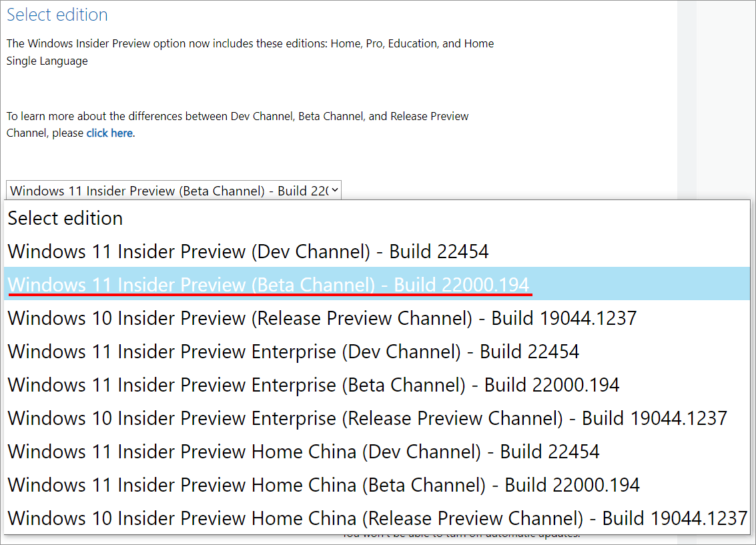Choose Windows 11 Insider Preview Enterprise (Dev Channel)
The image size is (756, 545).
(377, 352)
